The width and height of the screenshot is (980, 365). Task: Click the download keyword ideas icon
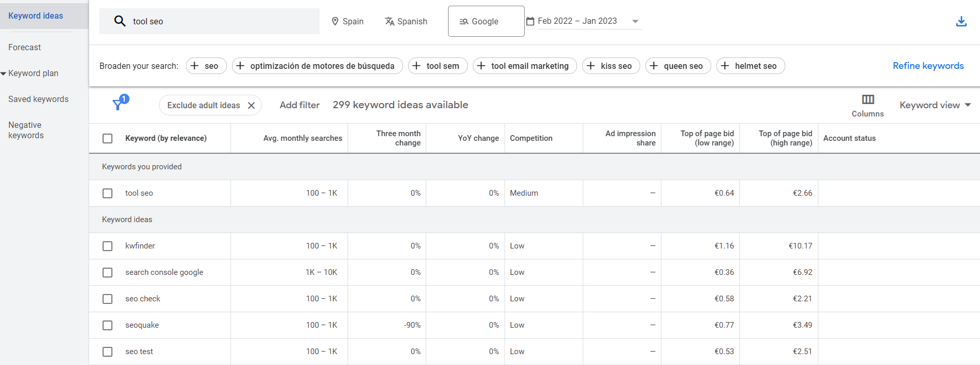tap(961, 21)
